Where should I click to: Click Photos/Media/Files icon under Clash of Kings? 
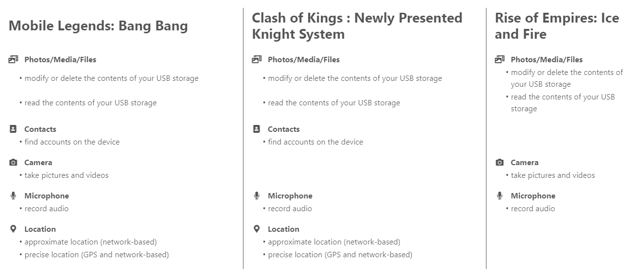[256, 60]
